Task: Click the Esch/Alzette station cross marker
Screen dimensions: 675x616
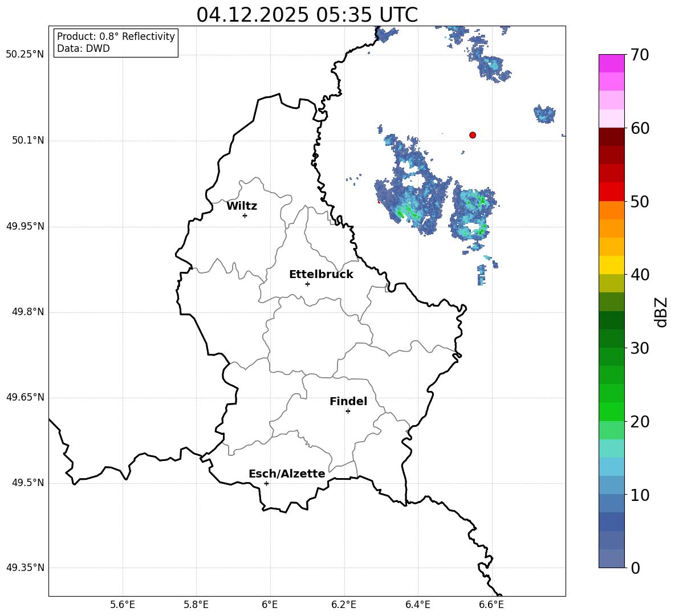Action: point(266,483)
